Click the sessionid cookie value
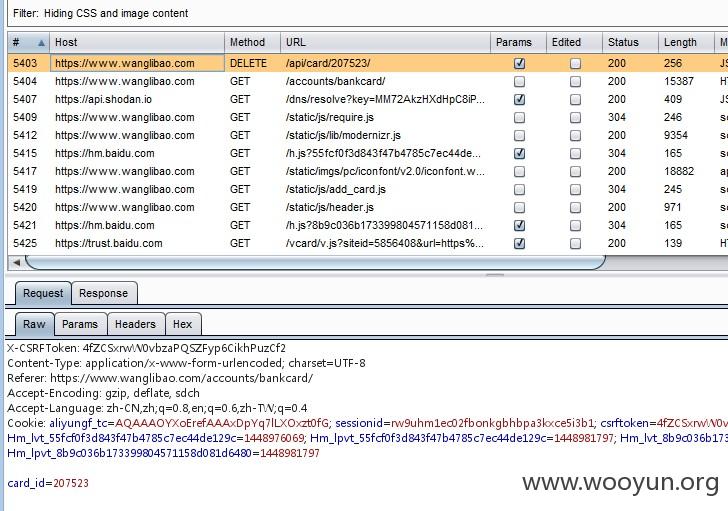Screen dimensions: 728x511 click(x=492, y=423)
